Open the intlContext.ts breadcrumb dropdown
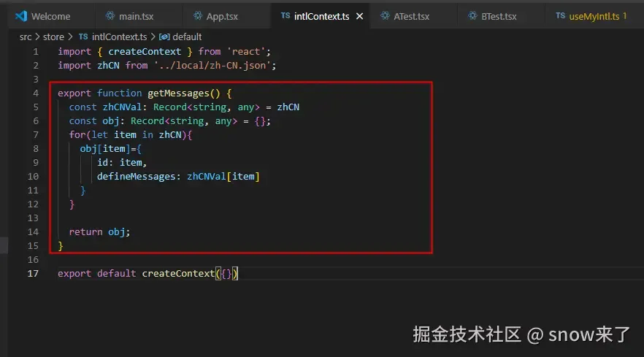Image resolution: width=644 pixels, height=357 pixels. [x=119, y=37]
